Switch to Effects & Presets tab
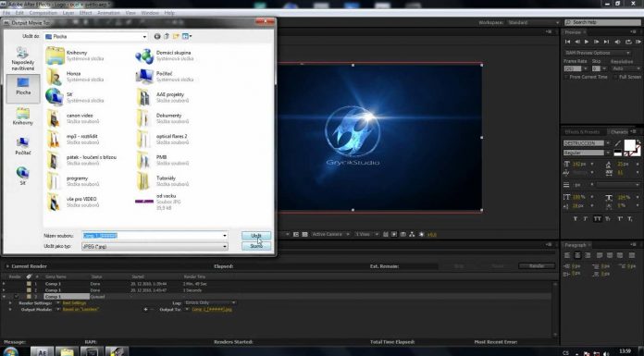 (x=582, y=132)
